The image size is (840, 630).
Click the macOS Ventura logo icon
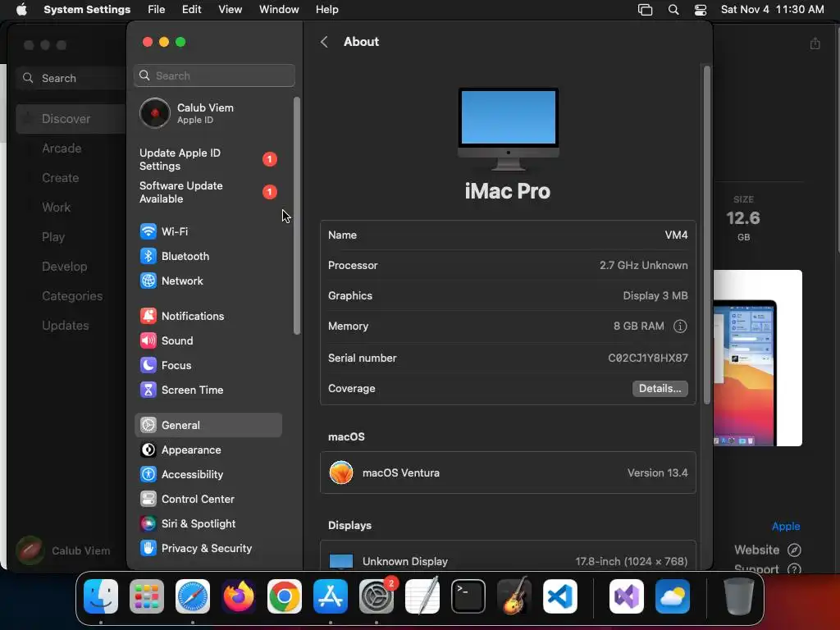tap(341, 472)
